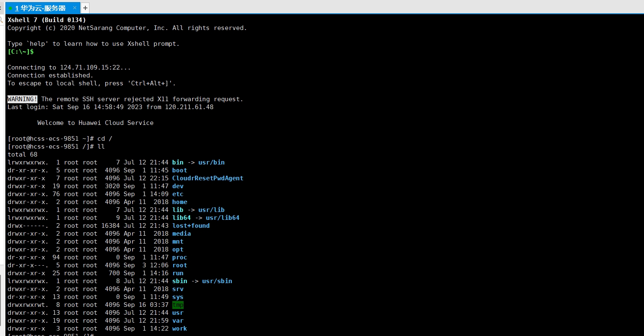
Task: Click the usr/bin link target
Action: click(x=211, y=162)
